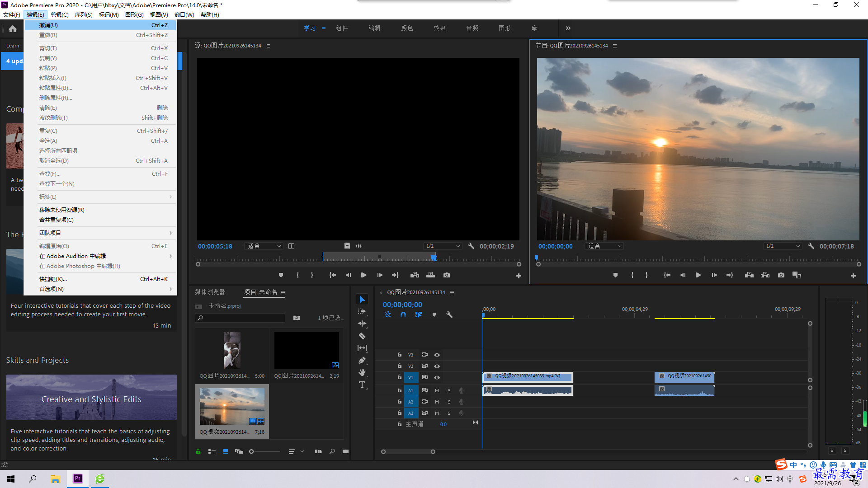Click Insert button in Source monitor
868x488 pixels.
[415, 275]
